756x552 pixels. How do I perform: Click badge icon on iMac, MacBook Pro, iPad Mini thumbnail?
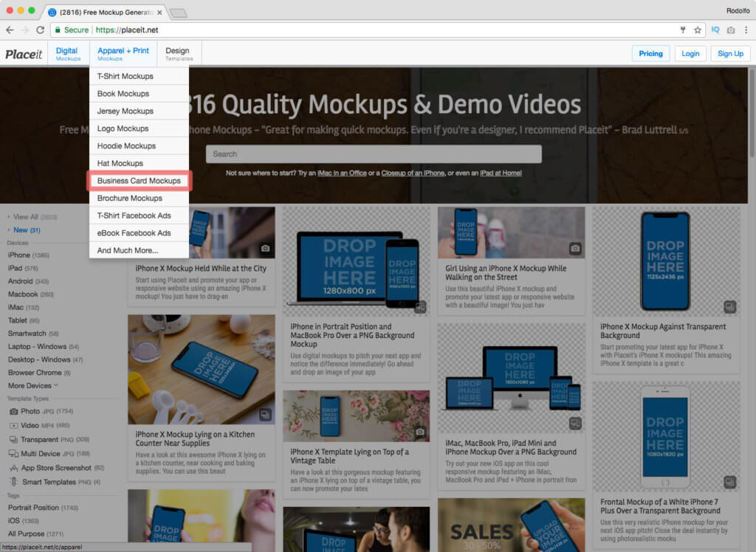coord(575,424)
